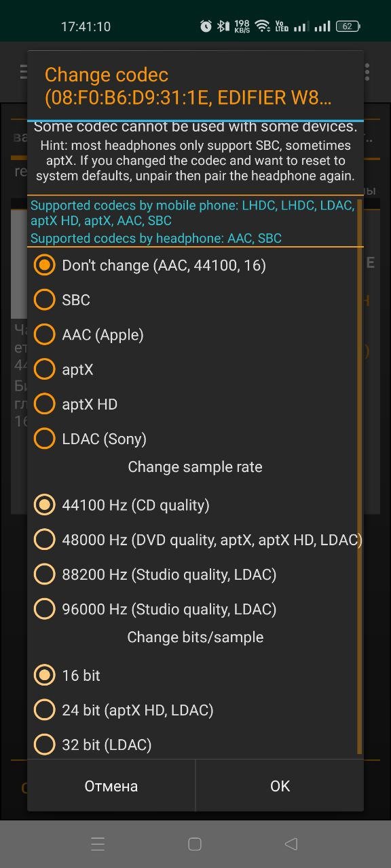Choose 16 bit per sample
The height and width of the screenshot is (868, 391).
pos(195,675)
